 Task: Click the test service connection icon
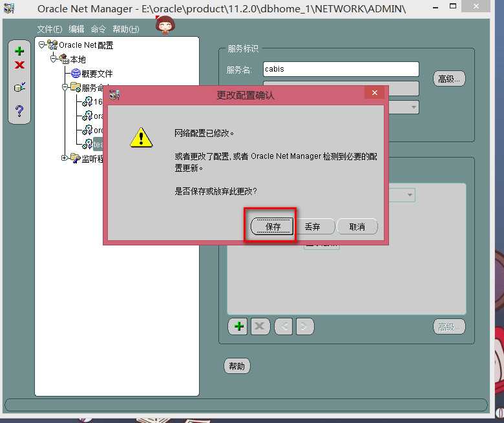19,87
